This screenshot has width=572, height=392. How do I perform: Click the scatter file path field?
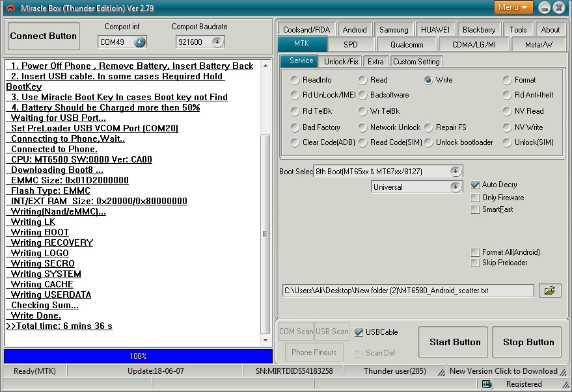tap(408, 291)
